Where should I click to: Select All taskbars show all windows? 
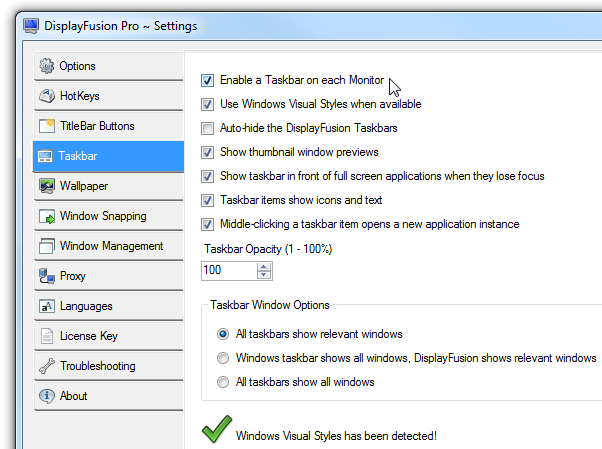[x=223, y=382]
